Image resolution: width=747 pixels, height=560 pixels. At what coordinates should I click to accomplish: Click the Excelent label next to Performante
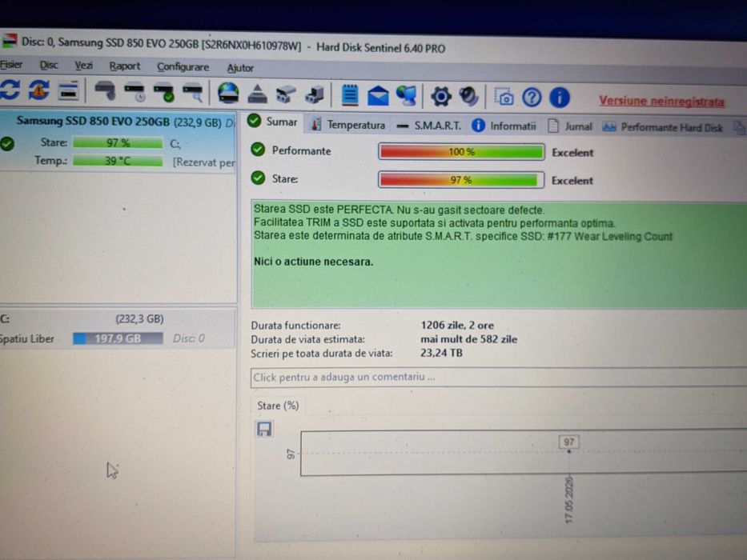572,153
